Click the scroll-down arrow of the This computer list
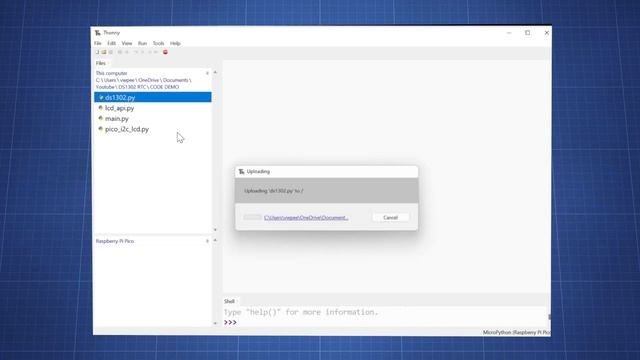Screen dimensions: 640x360 coord(215,230)
